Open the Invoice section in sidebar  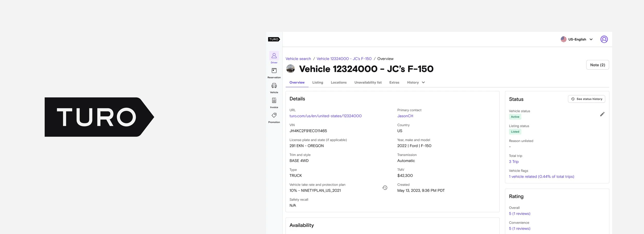[274, 103]
